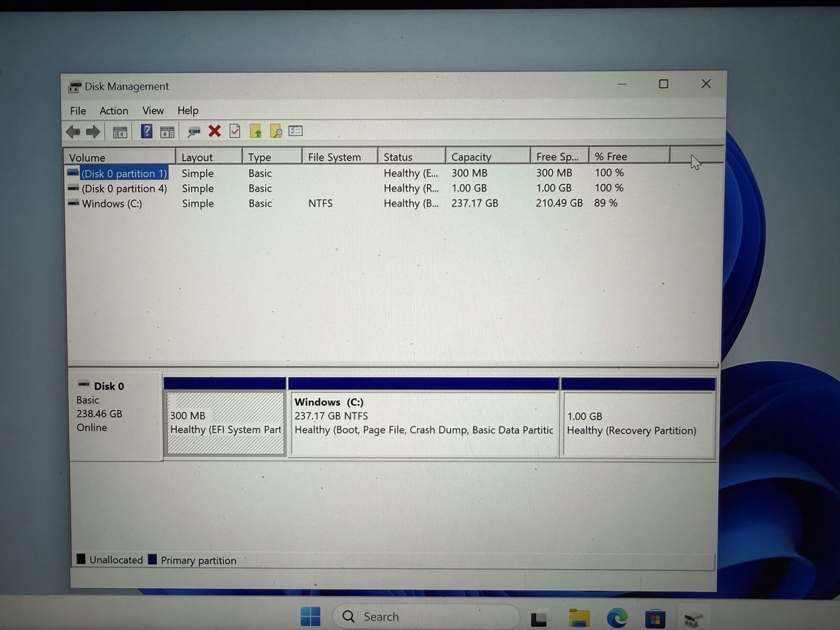The height and width of the screenshot is (630, 840).
Task: Toggle the Show/Hide Action Pane icon
Action: [167, 132]
